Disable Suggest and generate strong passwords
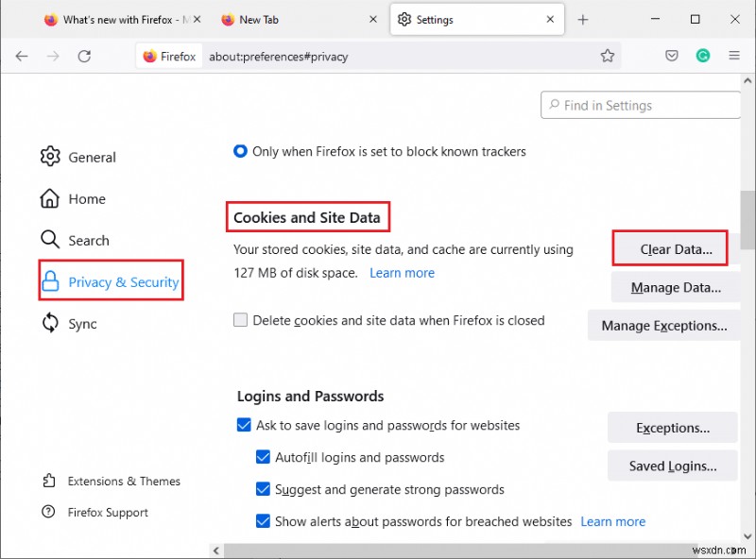Viewport: 756px width, 559px height. click(x=263, y=489)
